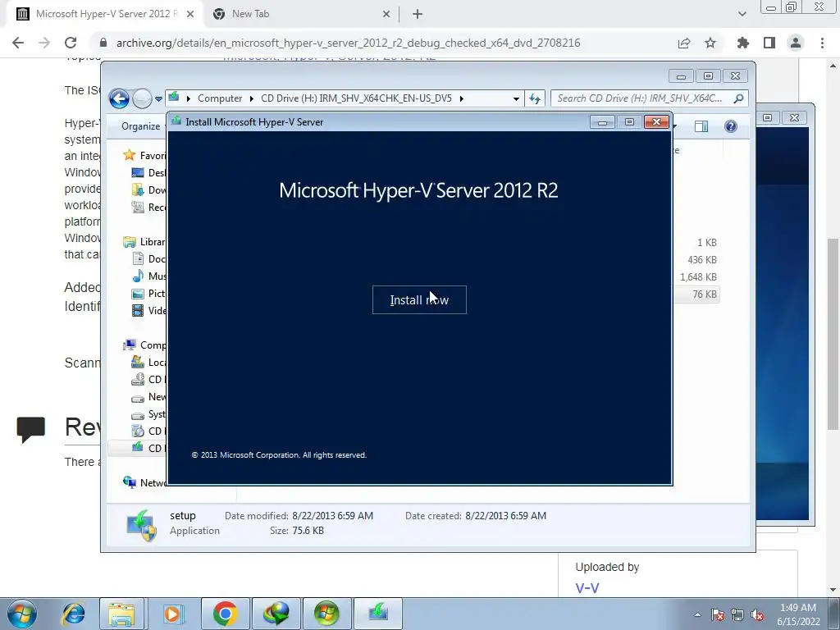Open Windows Explorer folder taskbar icon

121,614
